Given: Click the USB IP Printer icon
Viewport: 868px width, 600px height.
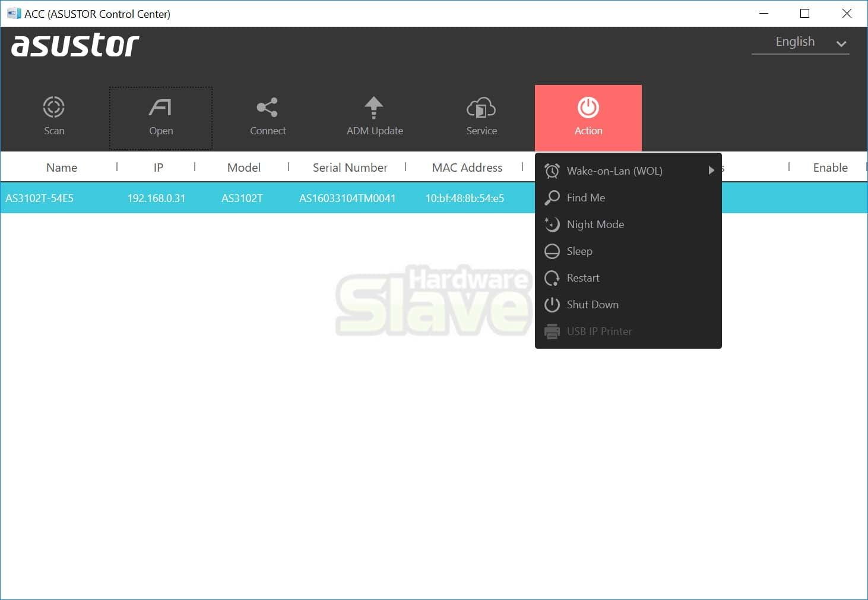Looking at the screenshot, I should (552, 331).
